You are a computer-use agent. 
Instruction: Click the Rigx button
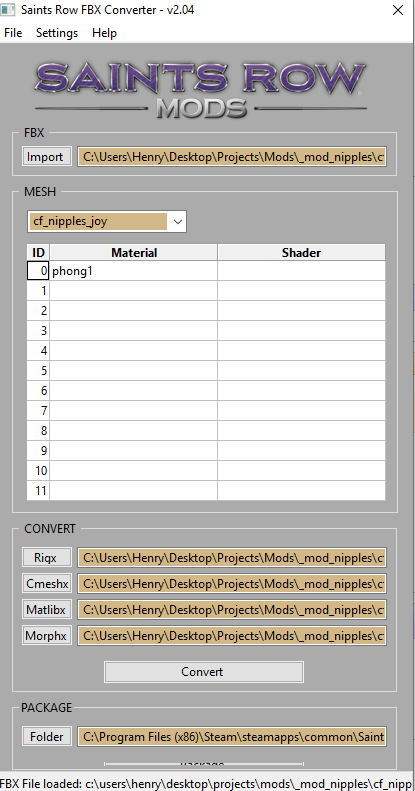click(x=47, y=557)
